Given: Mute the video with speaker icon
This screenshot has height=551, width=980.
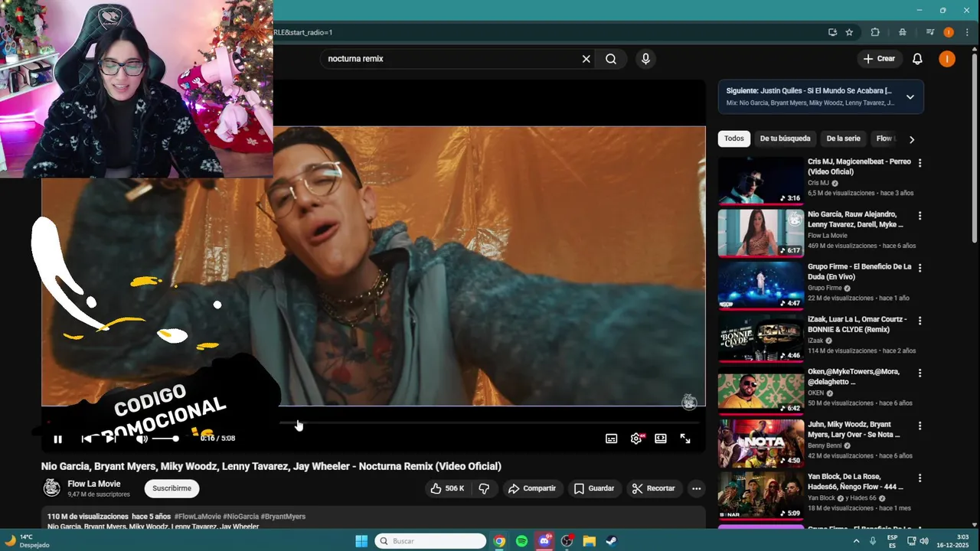Looking at the screenshot, I should [x=142, y=439].
